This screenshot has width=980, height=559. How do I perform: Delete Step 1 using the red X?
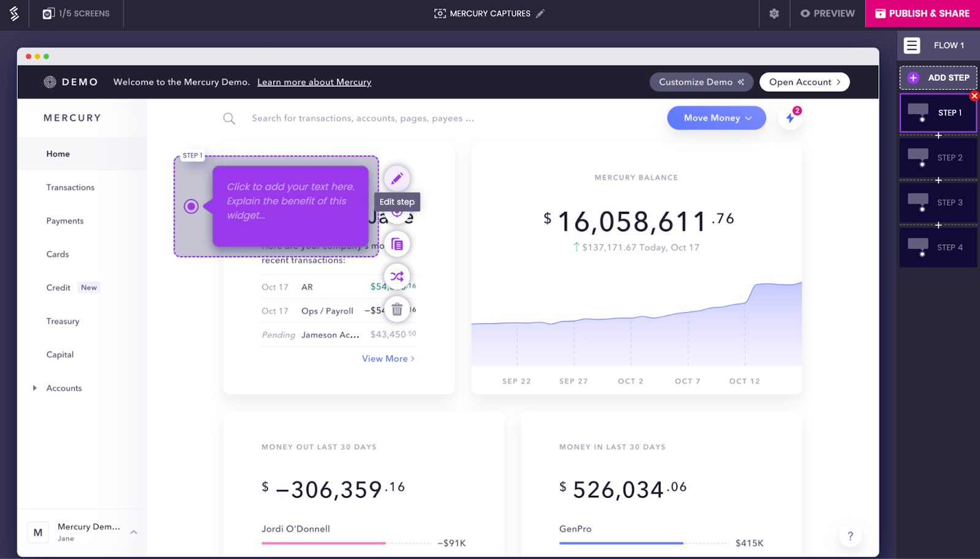click(x=974, y=96)
